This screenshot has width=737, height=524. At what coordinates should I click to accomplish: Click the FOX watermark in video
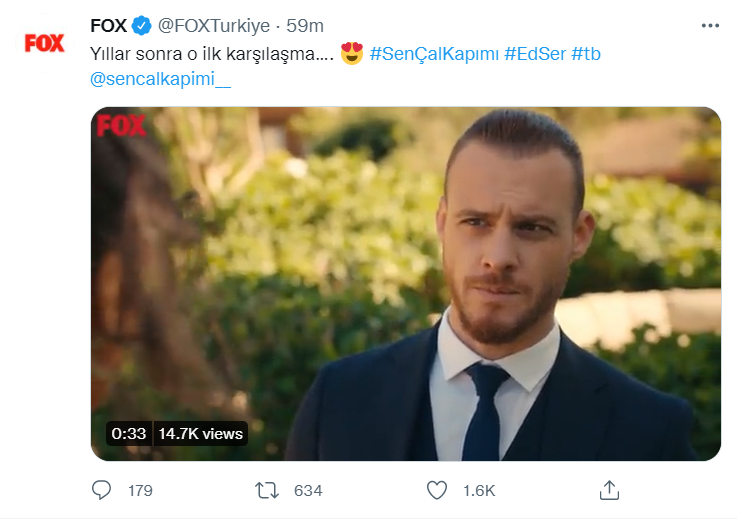tap(121, 125)
